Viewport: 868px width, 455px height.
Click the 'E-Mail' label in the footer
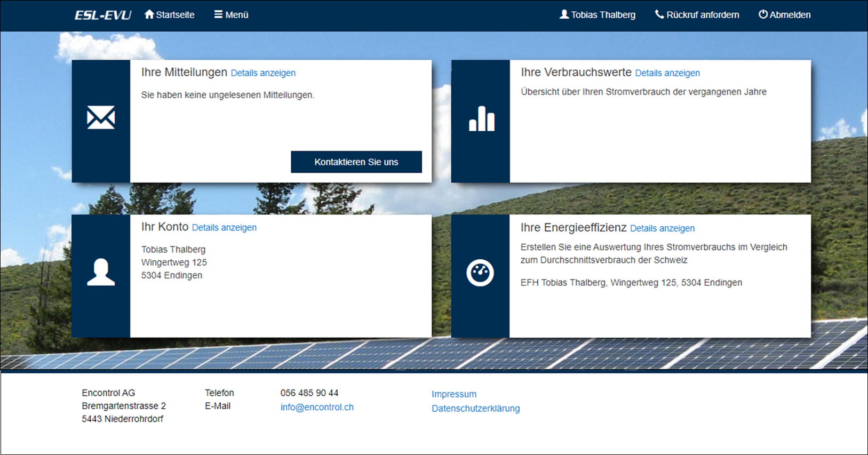point(218,406)
